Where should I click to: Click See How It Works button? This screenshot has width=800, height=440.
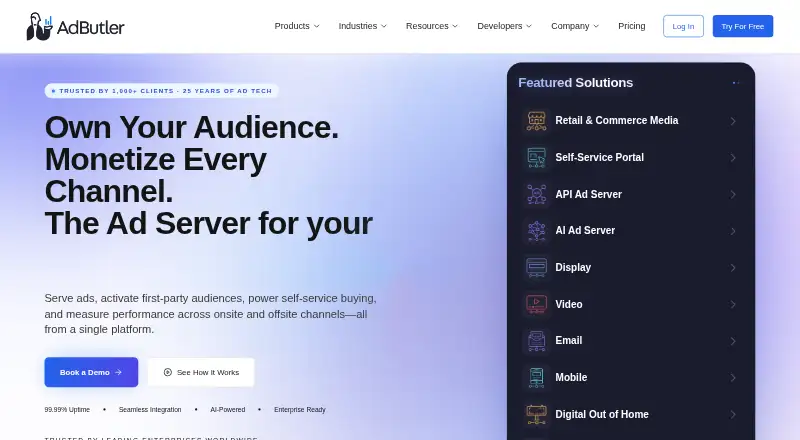point(201,372)
